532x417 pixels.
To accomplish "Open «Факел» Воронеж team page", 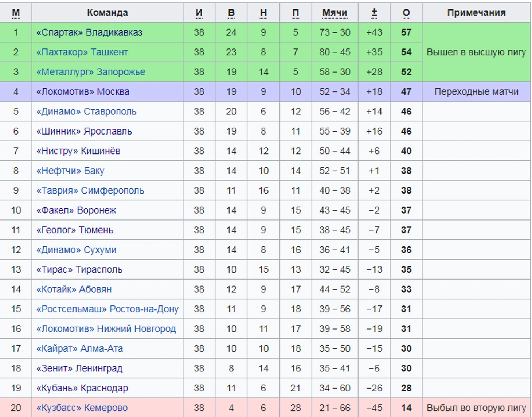I will (x=76, y=210).
